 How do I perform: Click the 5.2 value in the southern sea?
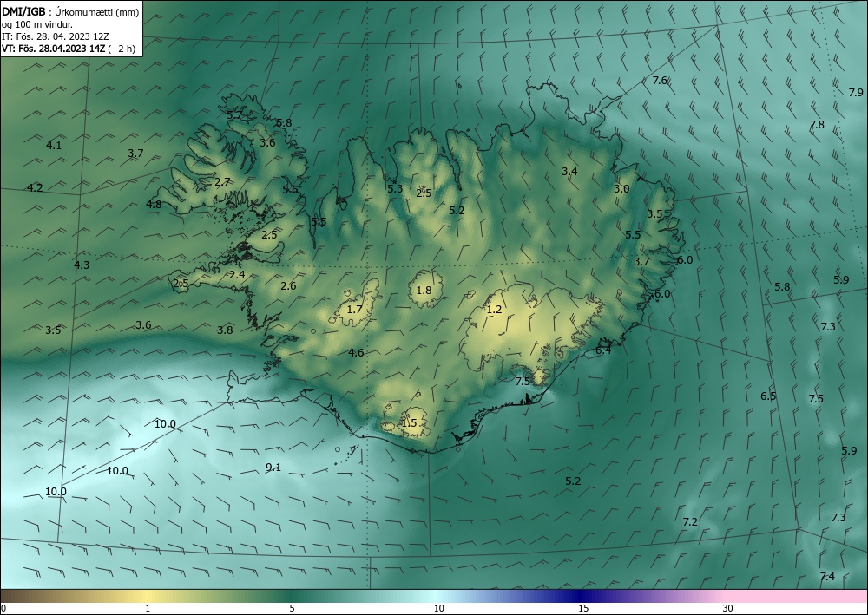pyautogui.click(x=573, y=481)
